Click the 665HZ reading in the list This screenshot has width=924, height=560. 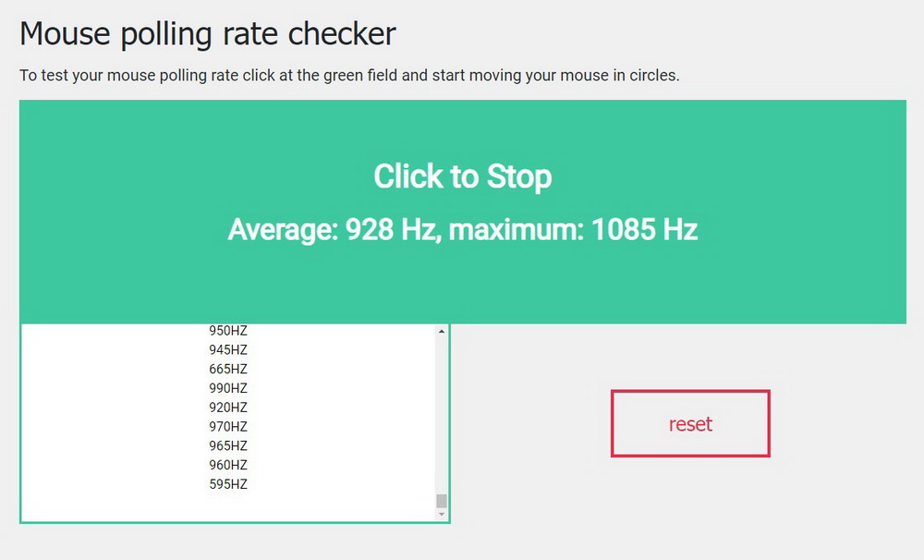click(228, 369)
